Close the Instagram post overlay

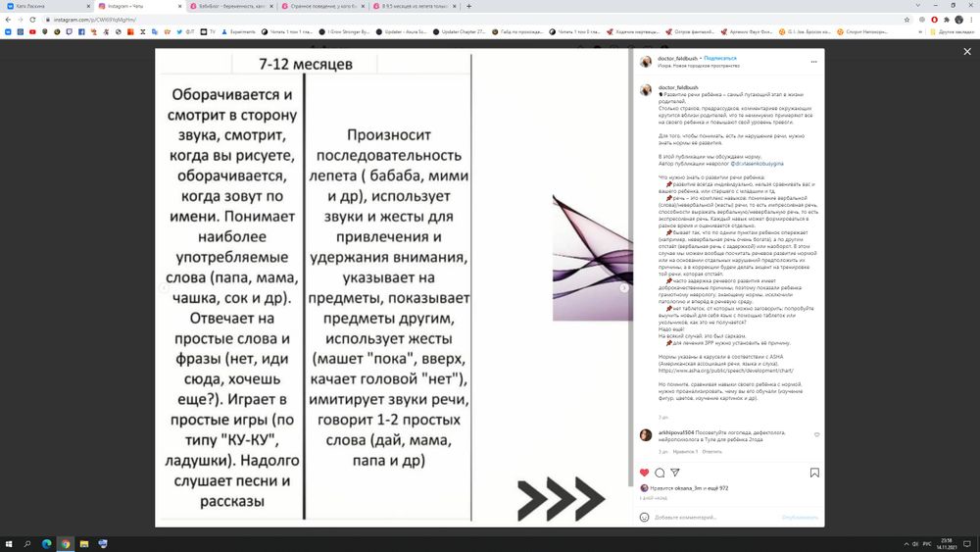967,51
